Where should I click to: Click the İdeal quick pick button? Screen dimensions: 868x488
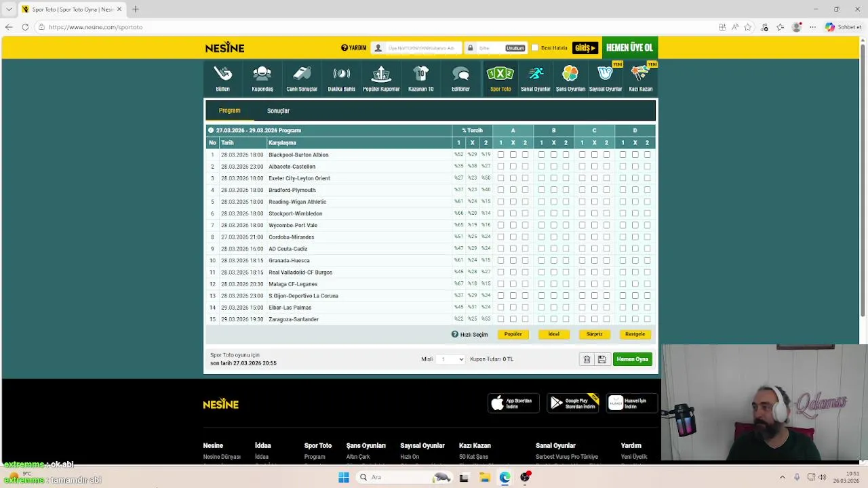point(553,334)
